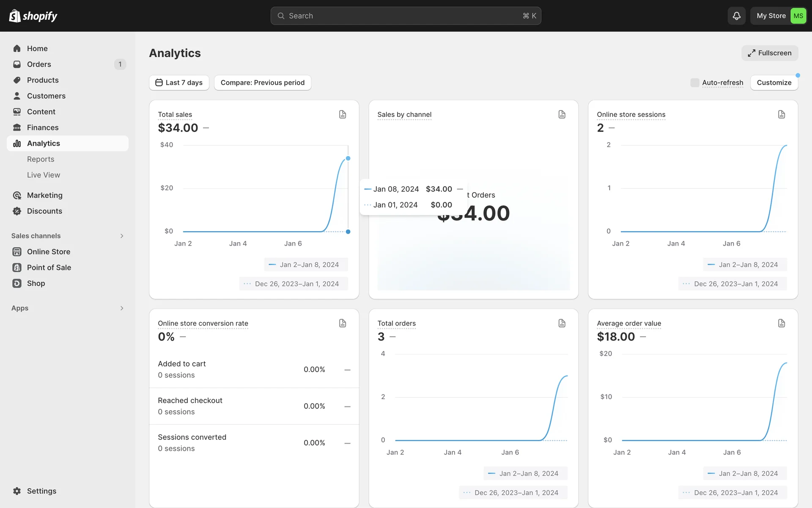Expand the Sales channels section
812x508 pixels.
click(121, 236)
